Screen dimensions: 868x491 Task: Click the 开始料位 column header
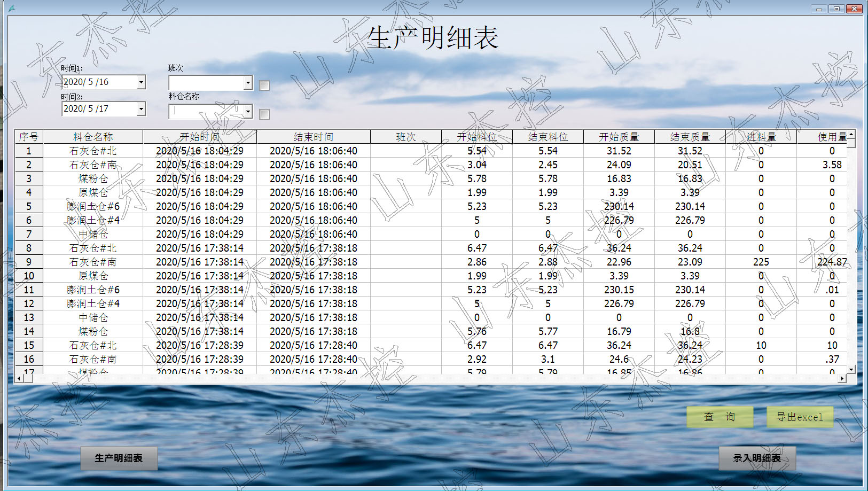477,137
